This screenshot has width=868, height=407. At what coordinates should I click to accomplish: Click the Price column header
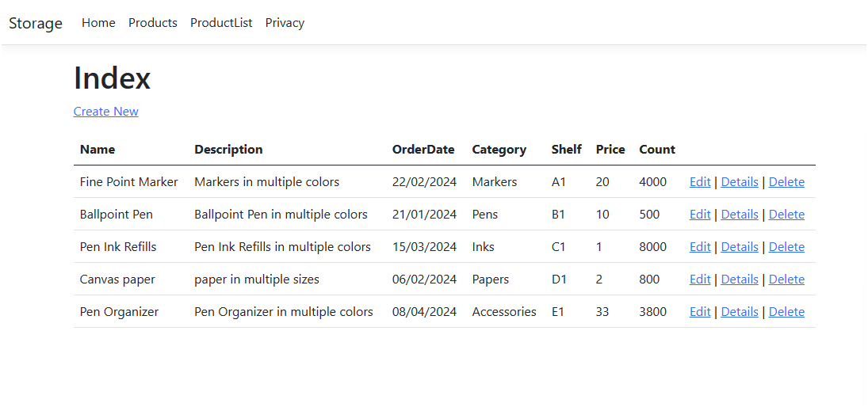610,150
